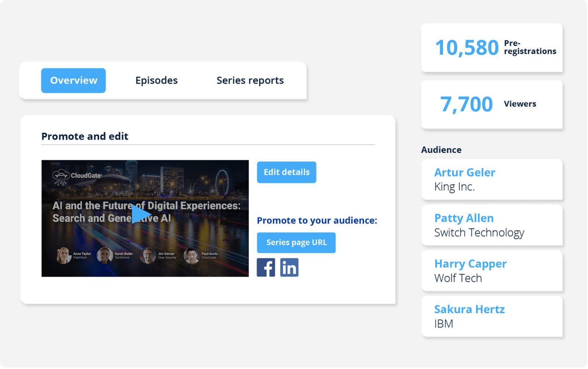
Task: Open Patty Allen audience card
Action: point(492,226)
